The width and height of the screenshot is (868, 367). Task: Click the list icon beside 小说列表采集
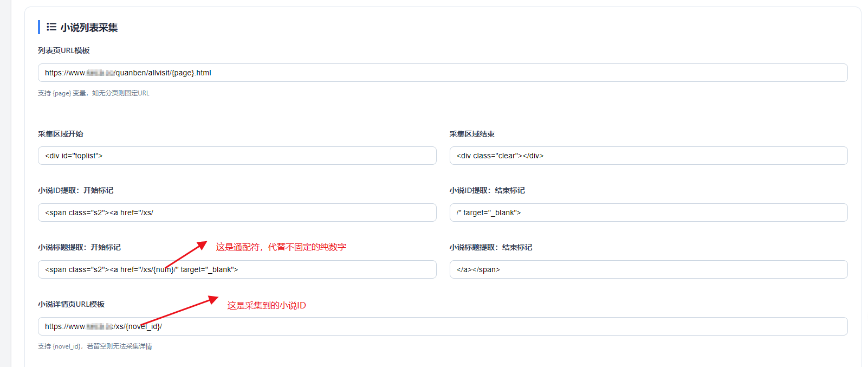(51, 27)
